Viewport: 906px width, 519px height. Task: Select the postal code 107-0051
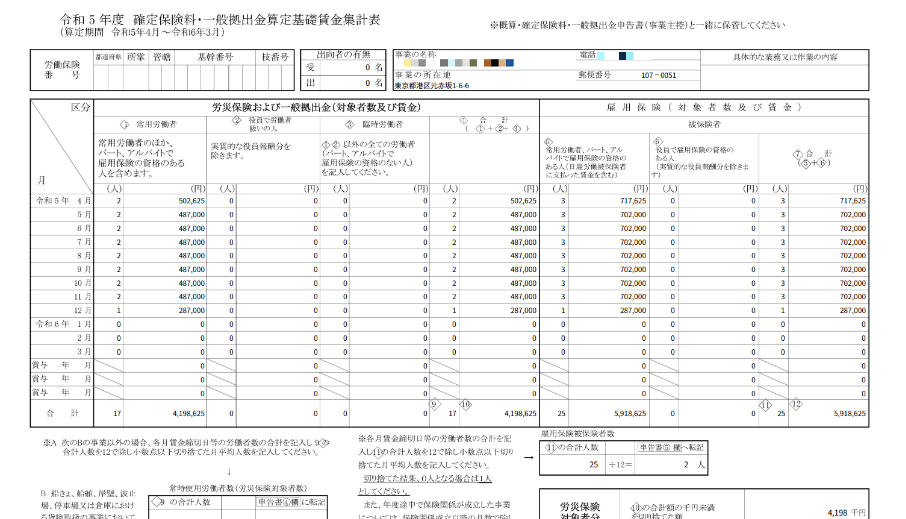point(659,75)
